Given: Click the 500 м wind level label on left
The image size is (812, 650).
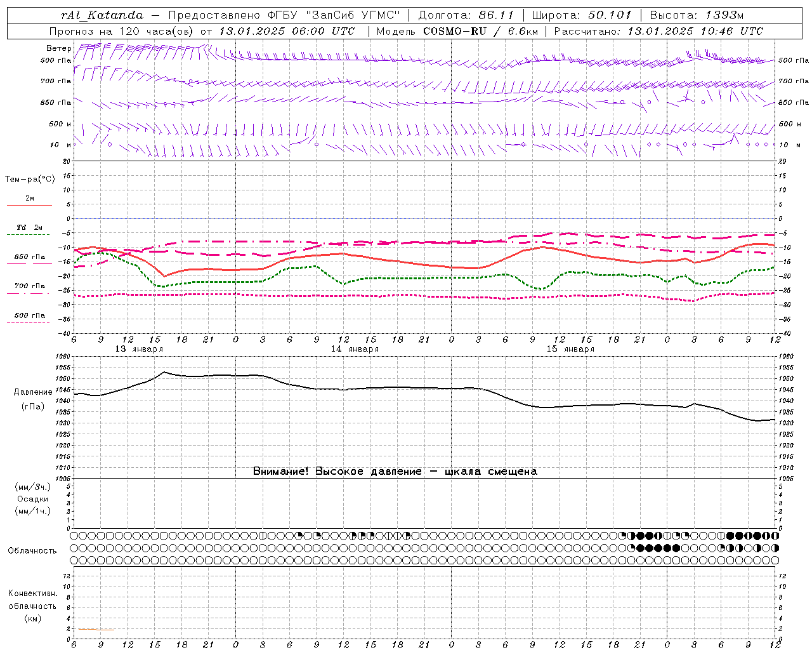Looking at the screenshot, I should [60, 124].
